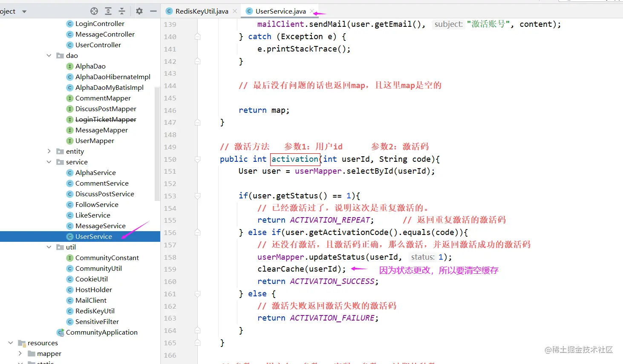Select deprecated LoginTicketMapper entry
The width and height of the screenshot is (623, 364).
click(106, 120)
